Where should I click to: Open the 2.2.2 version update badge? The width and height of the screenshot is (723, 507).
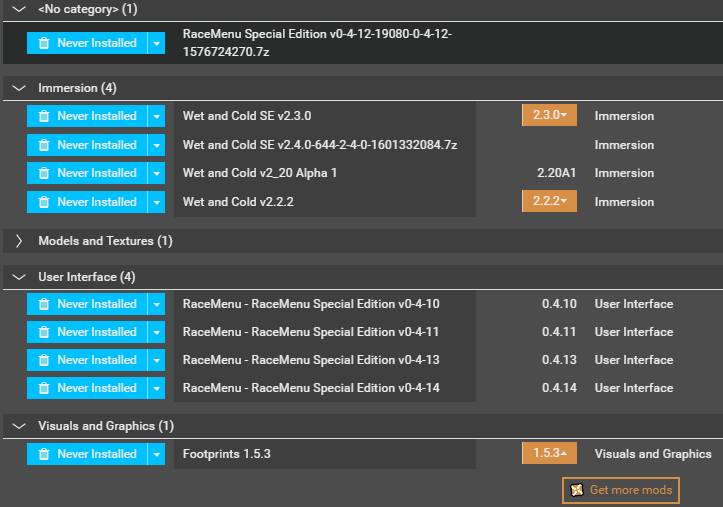(549, 201)
